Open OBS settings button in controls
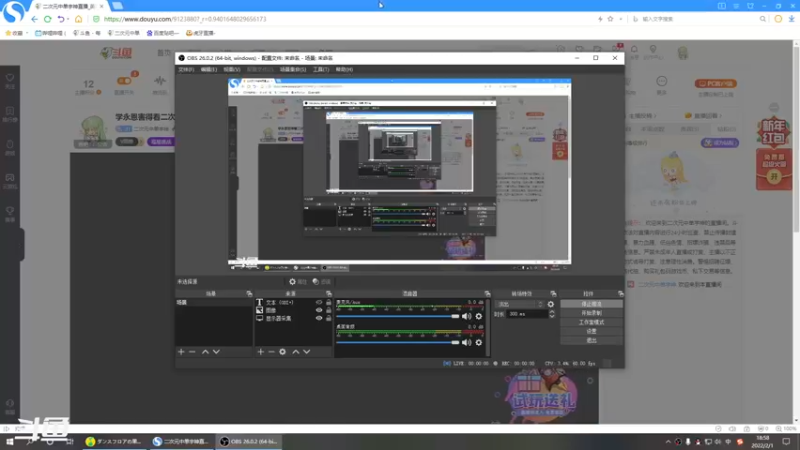 (x=591, y=331)
